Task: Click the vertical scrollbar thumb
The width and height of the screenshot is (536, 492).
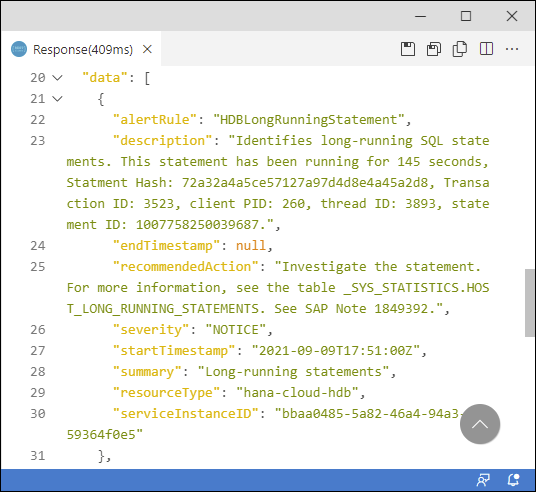Action: pyautogui.click(x=530, y=303)
